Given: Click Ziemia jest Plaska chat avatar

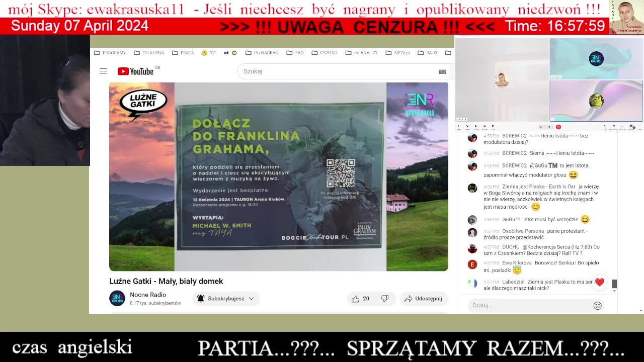Looking at the screenshot, I should (472, 188).
